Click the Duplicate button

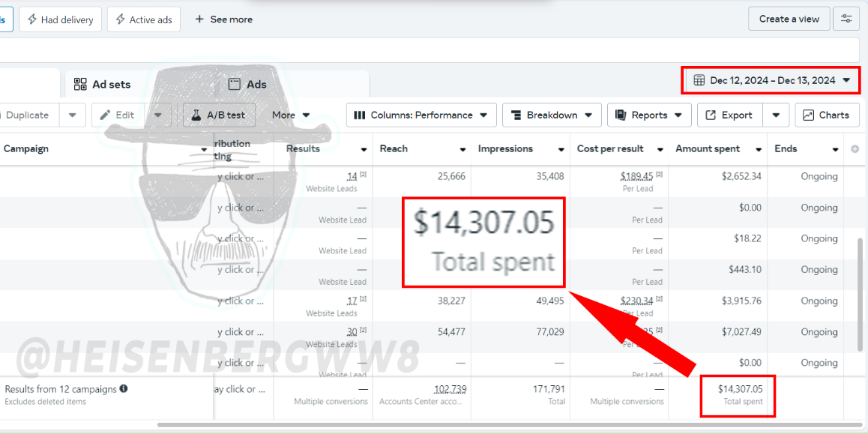(28, 115)
